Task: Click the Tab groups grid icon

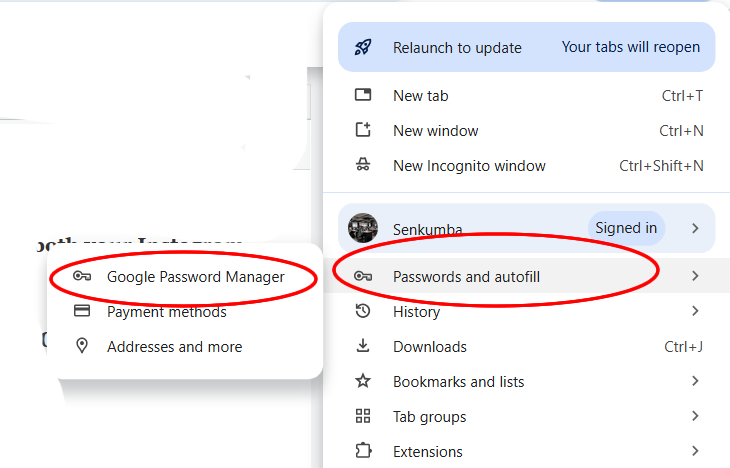Action: pyautogui.click(x=364, y=417)
